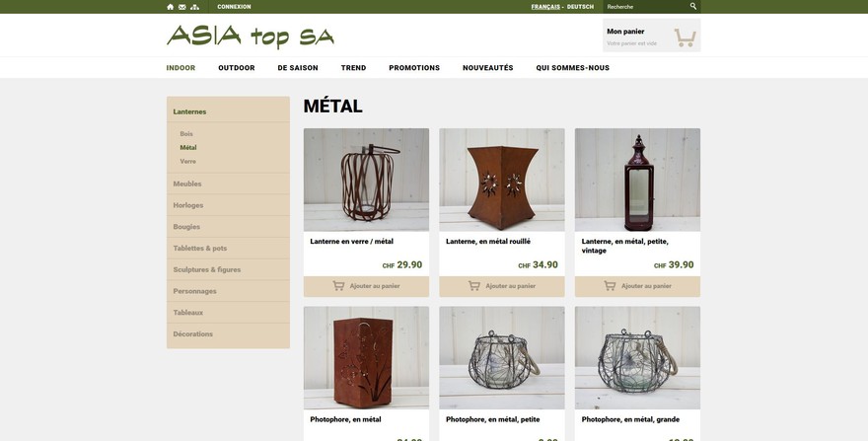Select Verre under Lanternes
868x441 pixels.
[x=187, y=161]
